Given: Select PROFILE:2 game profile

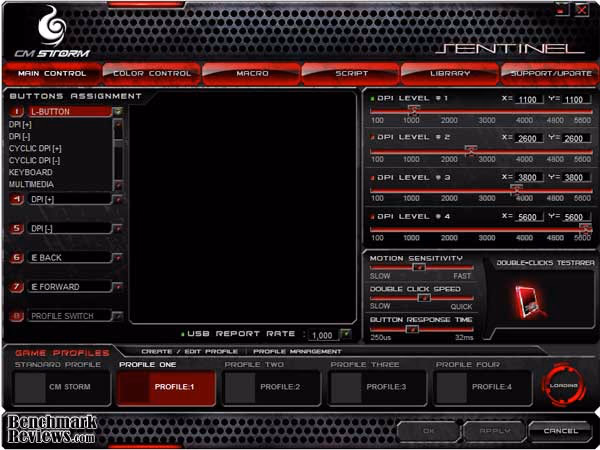Looking at the screenshot, I should tap(272, 387).
